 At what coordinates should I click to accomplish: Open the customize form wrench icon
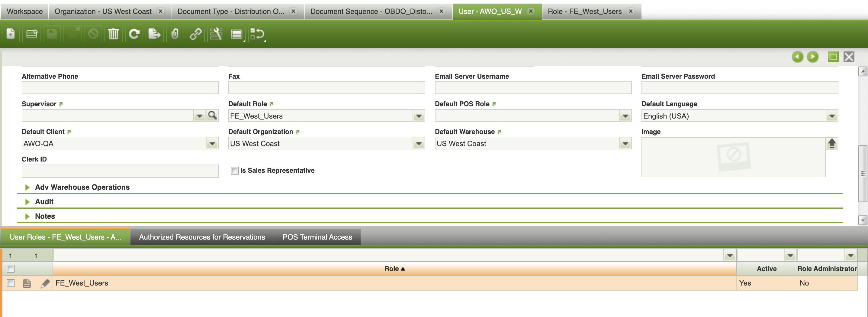click(x=216, y=34)
